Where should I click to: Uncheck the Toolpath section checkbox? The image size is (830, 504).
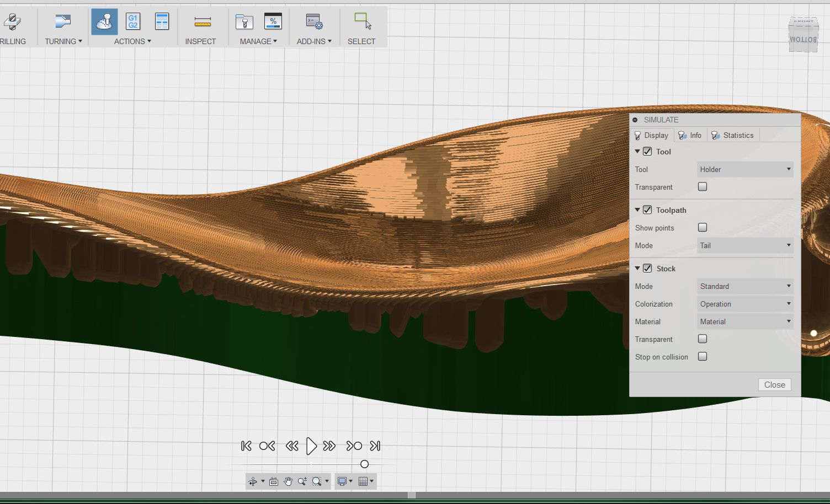coord(648,210)
